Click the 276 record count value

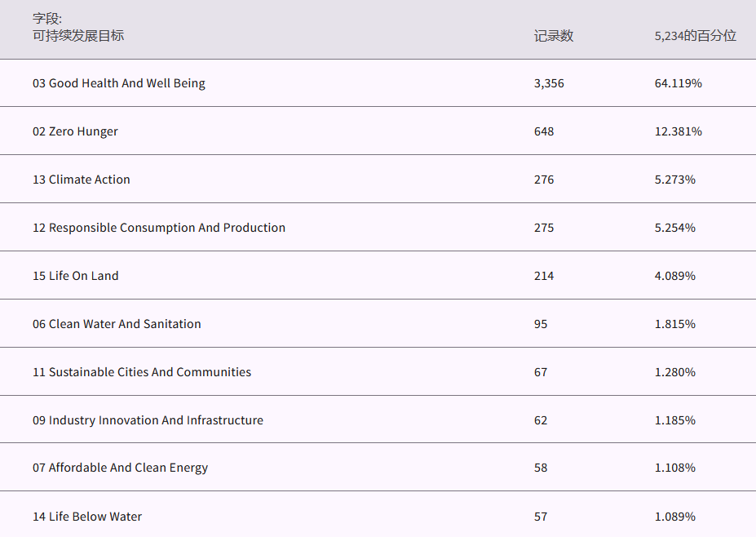[x=544, y=180]
